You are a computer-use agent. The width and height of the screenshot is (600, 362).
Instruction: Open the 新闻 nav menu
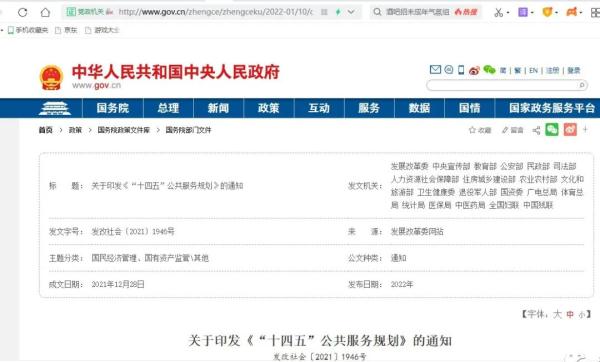[218, 108]
